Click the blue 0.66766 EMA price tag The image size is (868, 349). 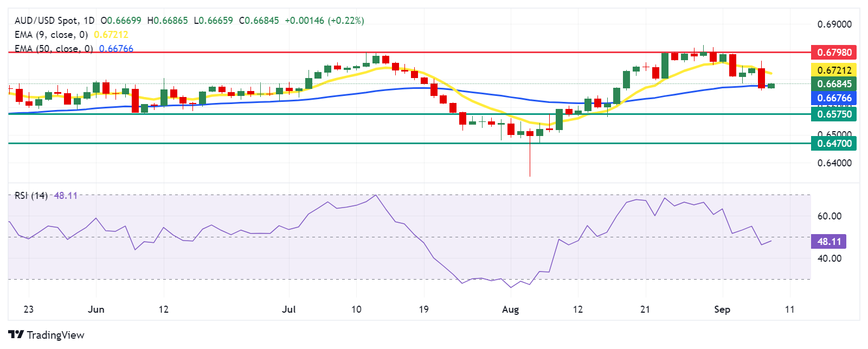(834, 98)
